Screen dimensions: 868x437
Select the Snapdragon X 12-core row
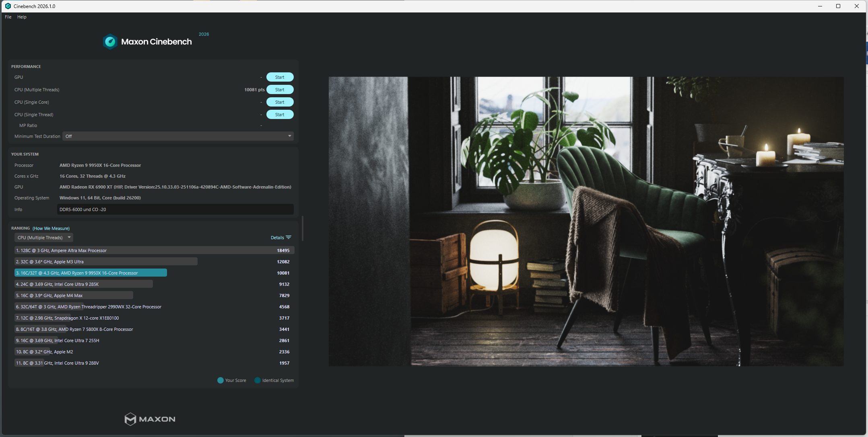pos(155,318)
